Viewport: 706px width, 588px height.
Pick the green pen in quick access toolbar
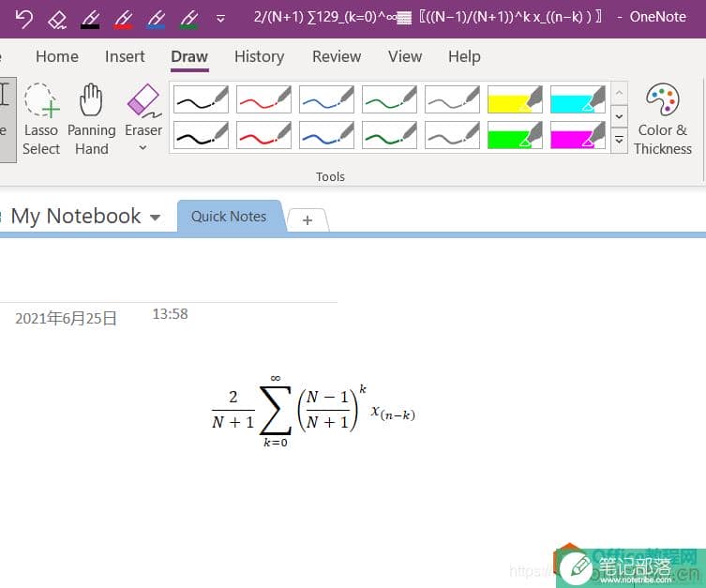click(188, 20)
